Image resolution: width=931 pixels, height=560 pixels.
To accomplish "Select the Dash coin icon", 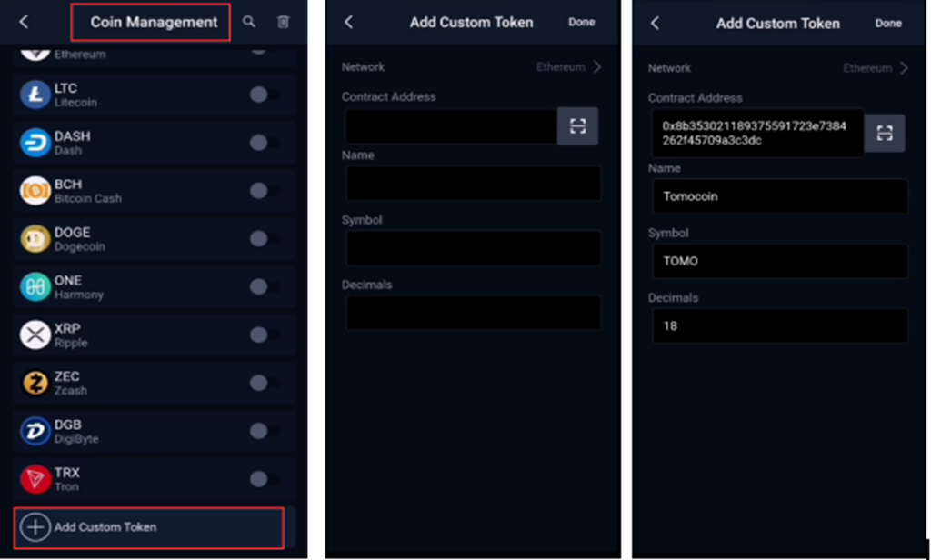I will [35, 143].
